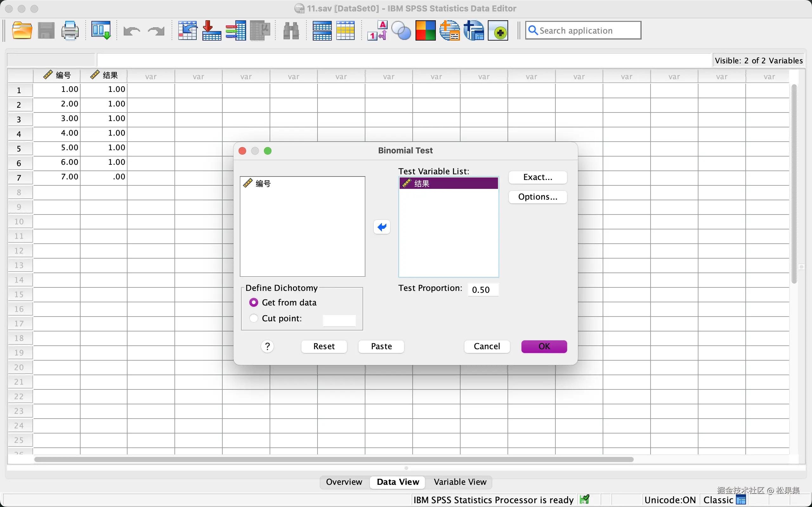The image size is (812, 507).
Task: Select Get from data radio button
Action: point(254,302)
